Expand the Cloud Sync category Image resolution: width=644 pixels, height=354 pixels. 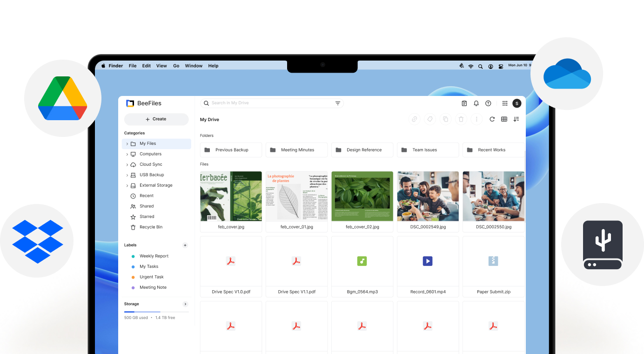[127, 164]
